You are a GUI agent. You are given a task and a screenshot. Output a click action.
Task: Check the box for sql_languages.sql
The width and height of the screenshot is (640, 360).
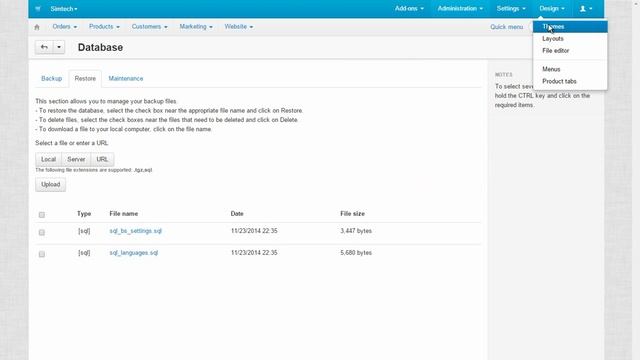(42, 254)
